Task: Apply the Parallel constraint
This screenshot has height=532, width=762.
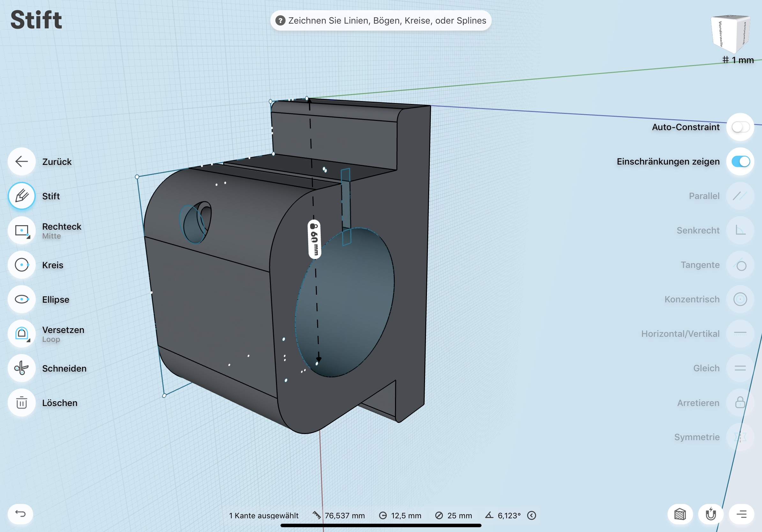Action: coord(740,196)
